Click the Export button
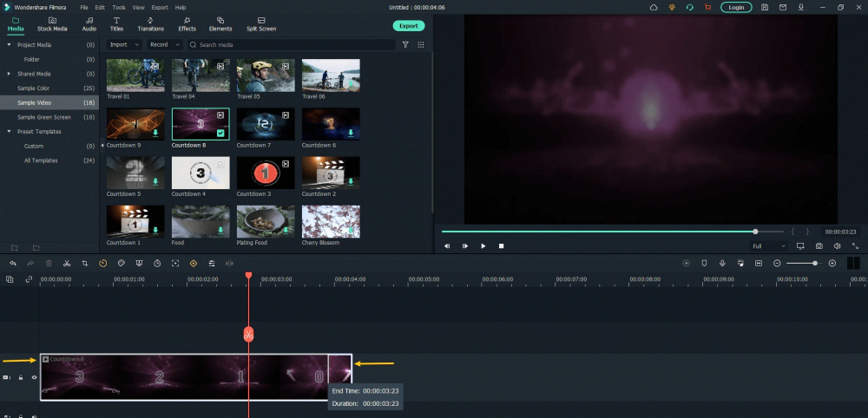Screen dimensions: 868x418 [x=408, y=26]
